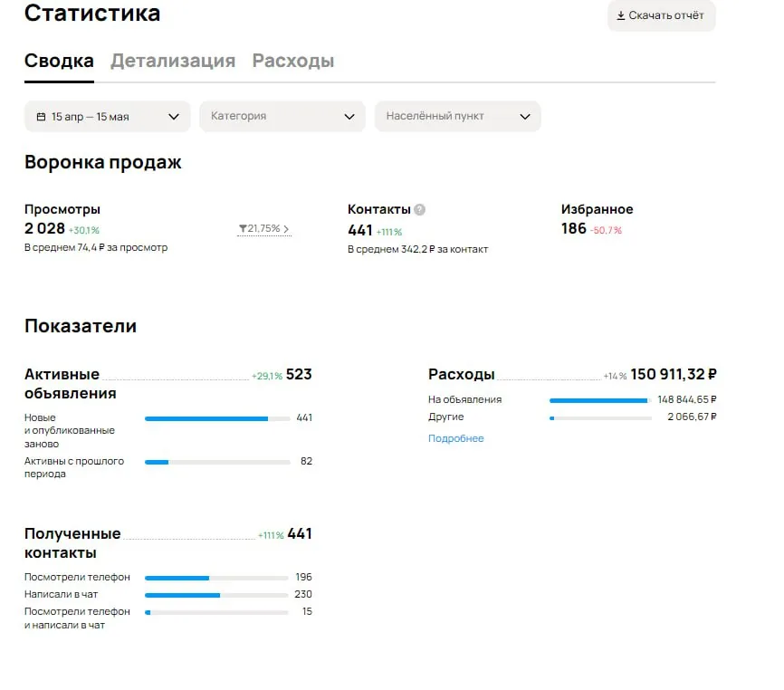784x690 pixels.
Task: Click the Написали в чат count 230
Action: click(303, 595)
